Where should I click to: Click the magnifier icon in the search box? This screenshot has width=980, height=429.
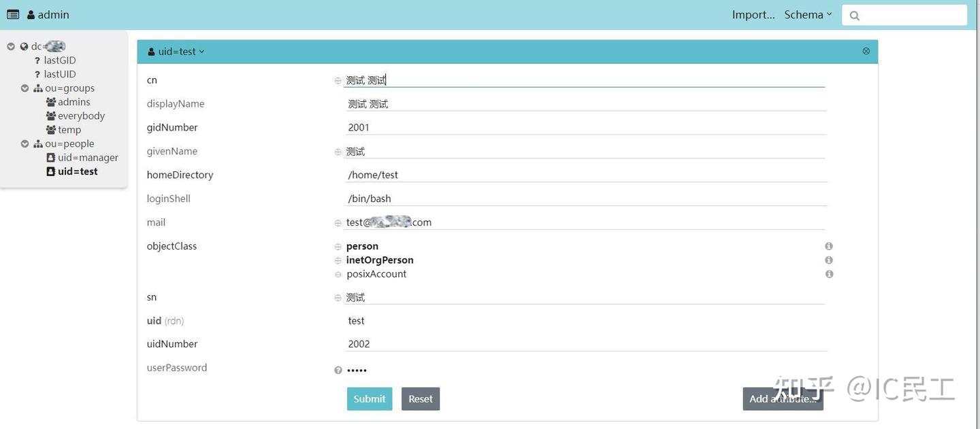(x=855, y=14)
